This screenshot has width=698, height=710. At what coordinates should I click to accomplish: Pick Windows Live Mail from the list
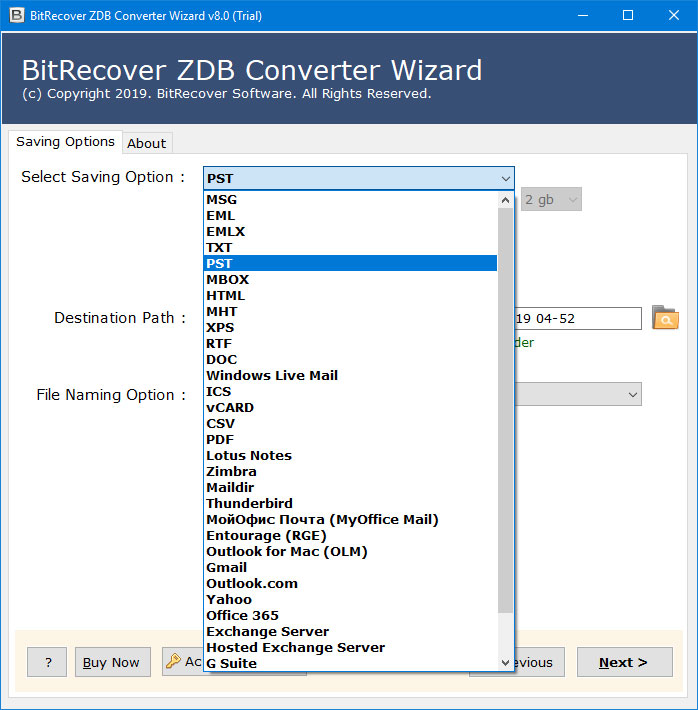tap(351, 375)
